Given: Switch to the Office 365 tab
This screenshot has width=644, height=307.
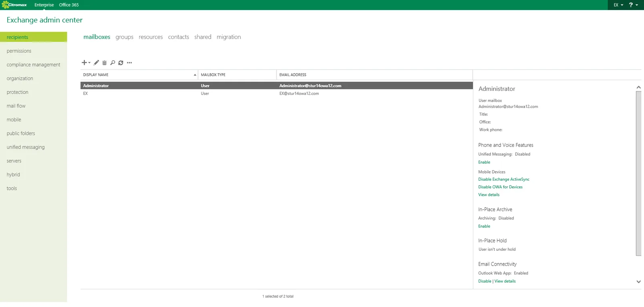Looking at the screenshot, I should pos(69,5).
